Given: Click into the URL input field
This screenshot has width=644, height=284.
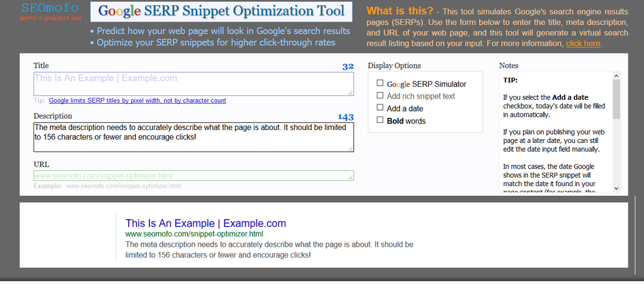Looking at the screenshot, I should 193,176.
